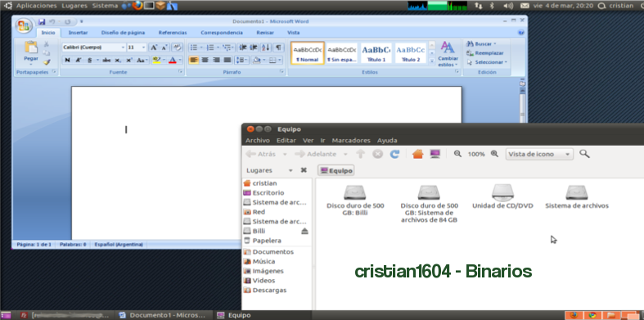Image resolution: width=644 pixels, height=320 pixels.
Task: Click the shrink font icon
Action: (164, 47)
